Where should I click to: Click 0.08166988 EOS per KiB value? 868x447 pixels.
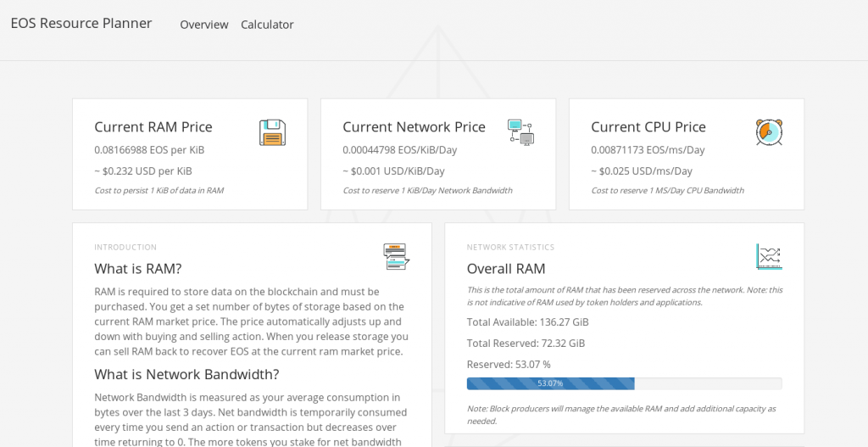coord(149,150)
